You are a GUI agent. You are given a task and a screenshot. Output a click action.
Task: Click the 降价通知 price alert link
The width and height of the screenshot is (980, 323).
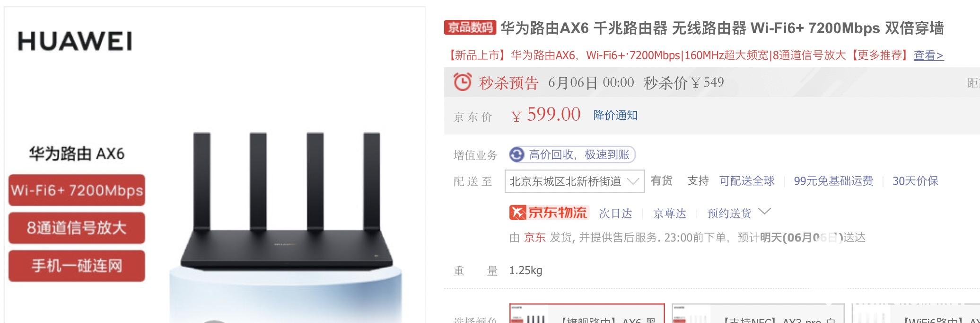tap(615, 115)
